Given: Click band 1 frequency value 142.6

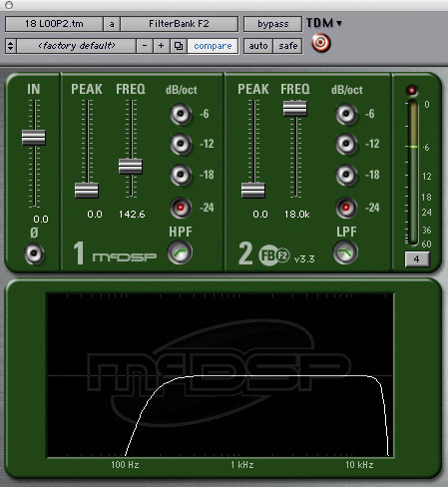Looking at the screenshot, I should pos(132,215).
